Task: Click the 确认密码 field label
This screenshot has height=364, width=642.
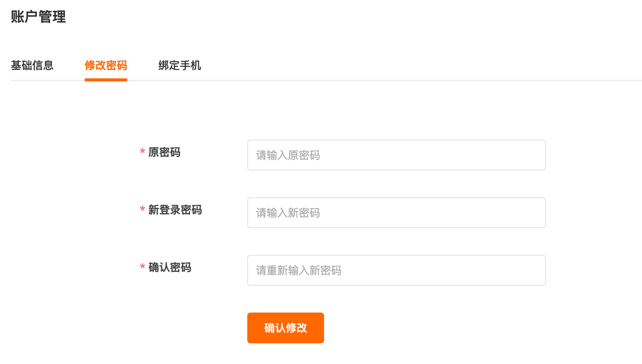Action: pyautogui.click(x=170, y=268)
